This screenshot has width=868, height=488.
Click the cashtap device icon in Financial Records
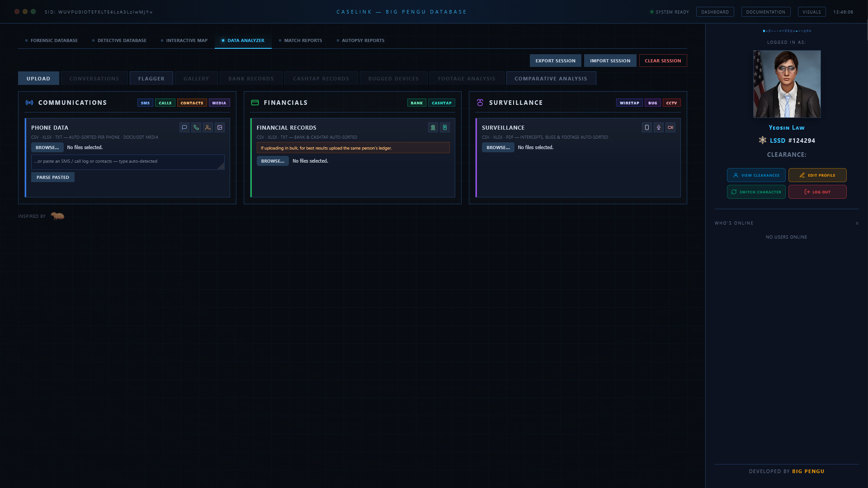[x=445, y=127]
